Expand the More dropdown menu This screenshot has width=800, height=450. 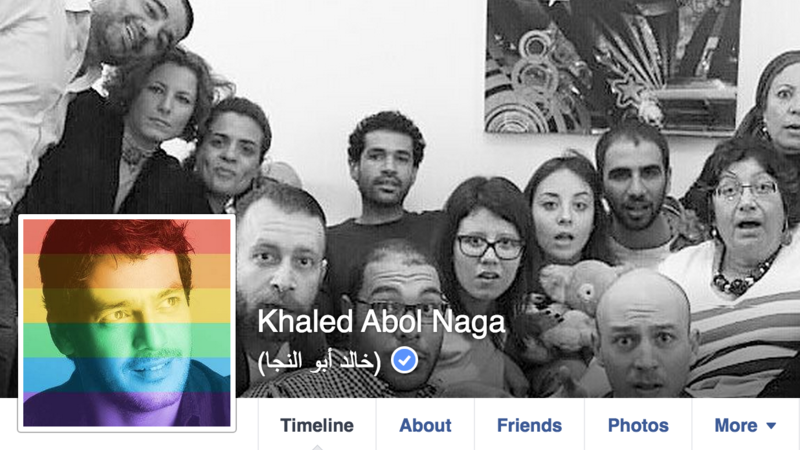[745, 425]
